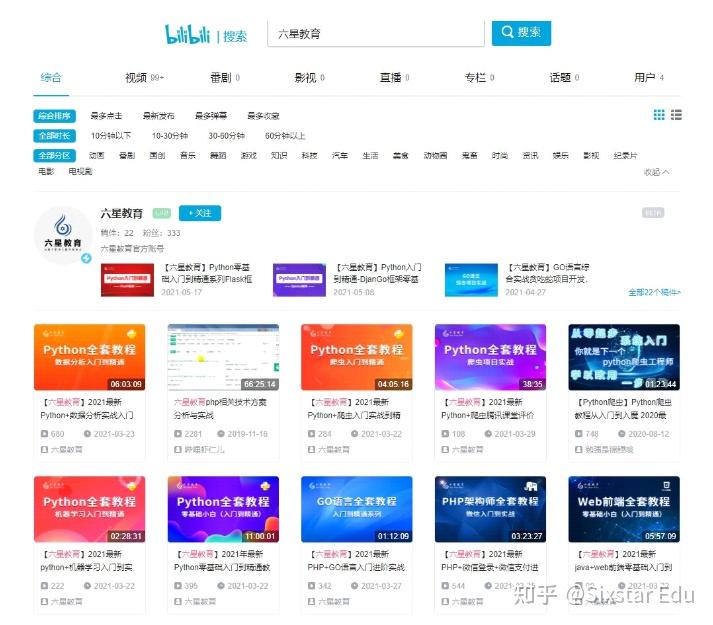Screen dimensions: 713x625
Task: Open purple Python video with 38:35 duration
Action: click(x=490, y=357)
